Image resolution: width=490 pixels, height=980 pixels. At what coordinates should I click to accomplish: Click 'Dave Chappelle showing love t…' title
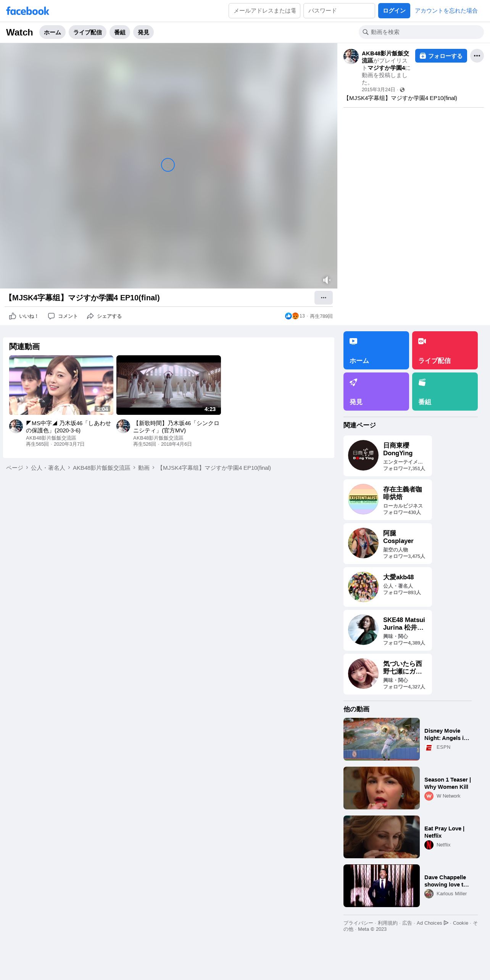(446, 881)
